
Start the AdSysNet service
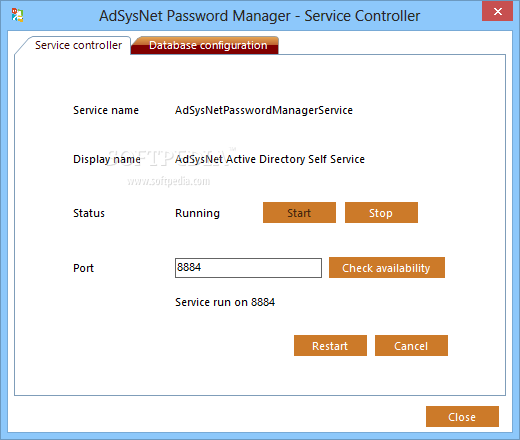click(299, 213)
